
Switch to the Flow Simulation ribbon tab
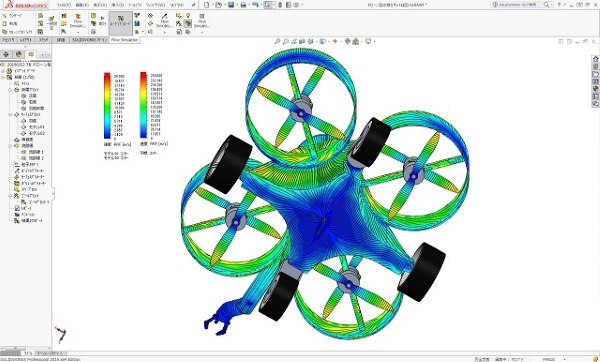click(124, 40)
